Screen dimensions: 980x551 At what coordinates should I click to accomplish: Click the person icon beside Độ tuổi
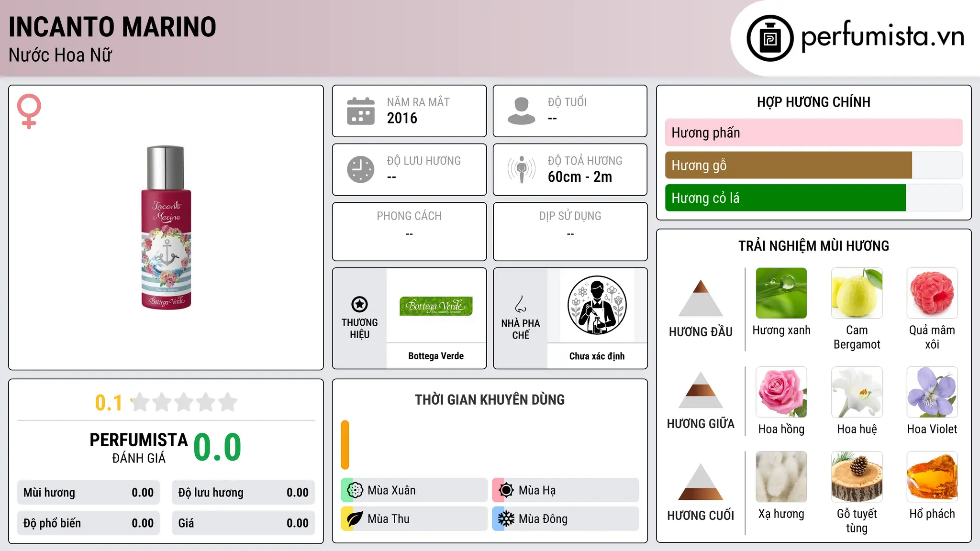point(521,111)
